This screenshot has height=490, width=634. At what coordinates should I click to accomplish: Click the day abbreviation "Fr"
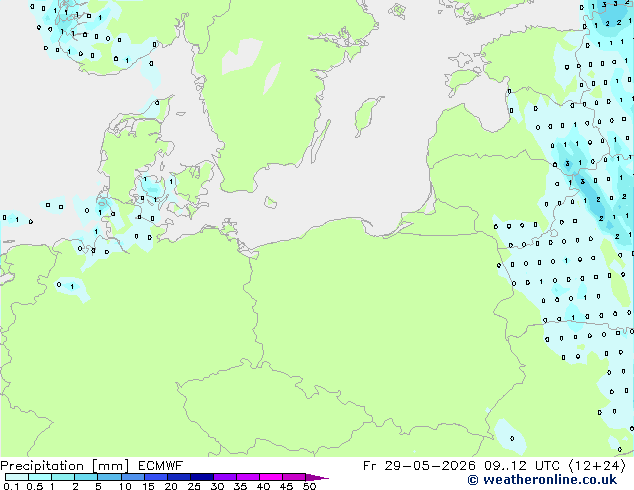click(x=370, y=466)
